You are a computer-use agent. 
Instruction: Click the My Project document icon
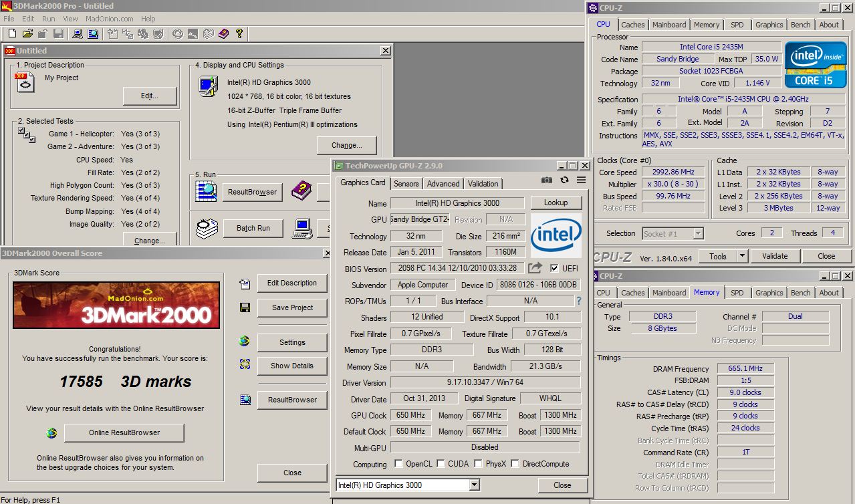tap(25, 83)
